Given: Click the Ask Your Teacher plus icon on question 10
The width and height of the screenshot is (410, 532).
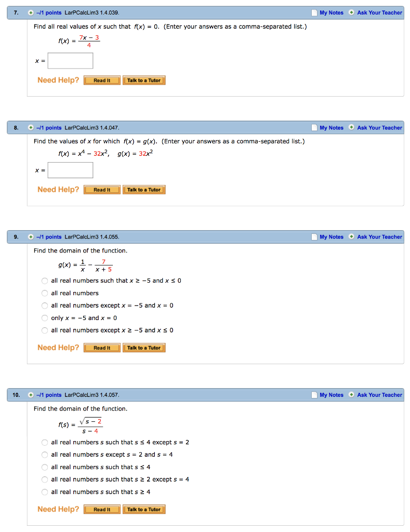Looking at the screenshot, I should (x=352, y=395).
